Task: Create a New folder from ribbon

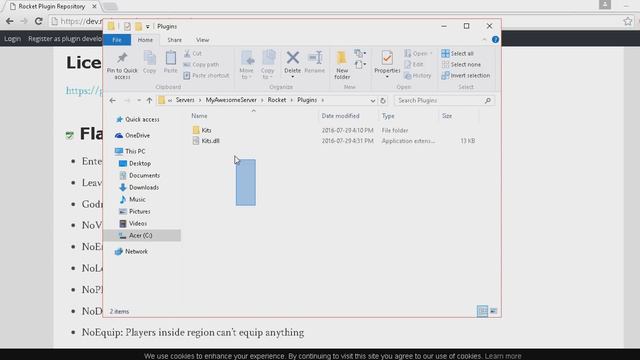Action: [x=342, y=65]
